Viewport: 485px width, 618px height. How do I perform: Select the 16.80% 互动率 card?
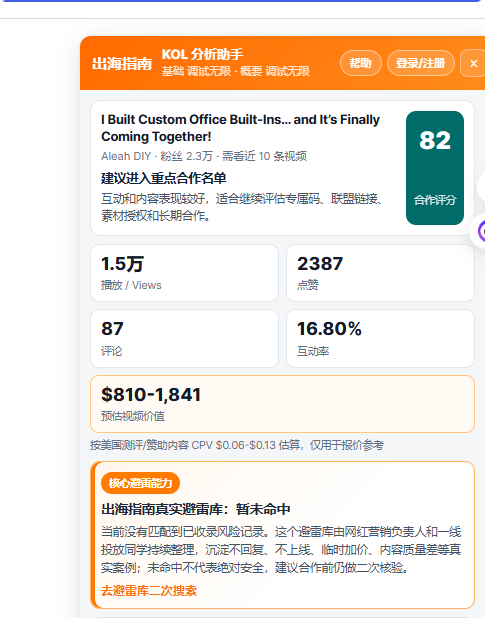pyautogui.click(x=380, y=339)
